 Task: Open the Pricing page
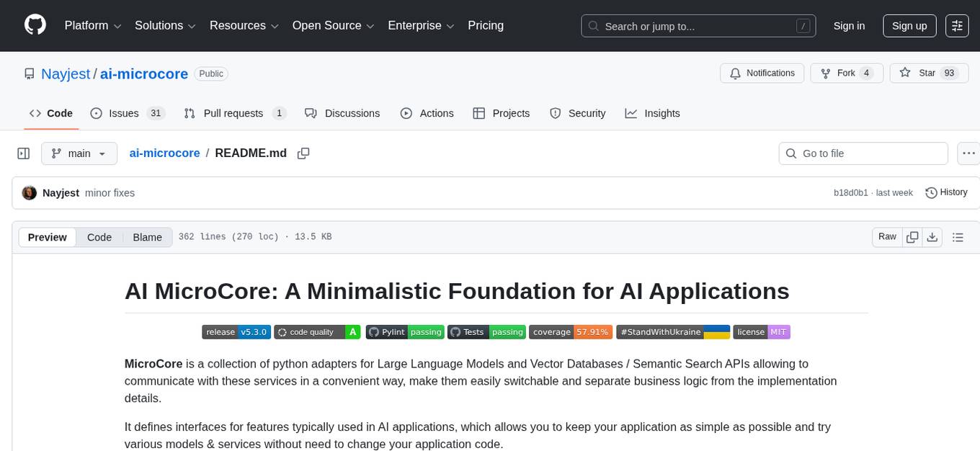point(486,25)
